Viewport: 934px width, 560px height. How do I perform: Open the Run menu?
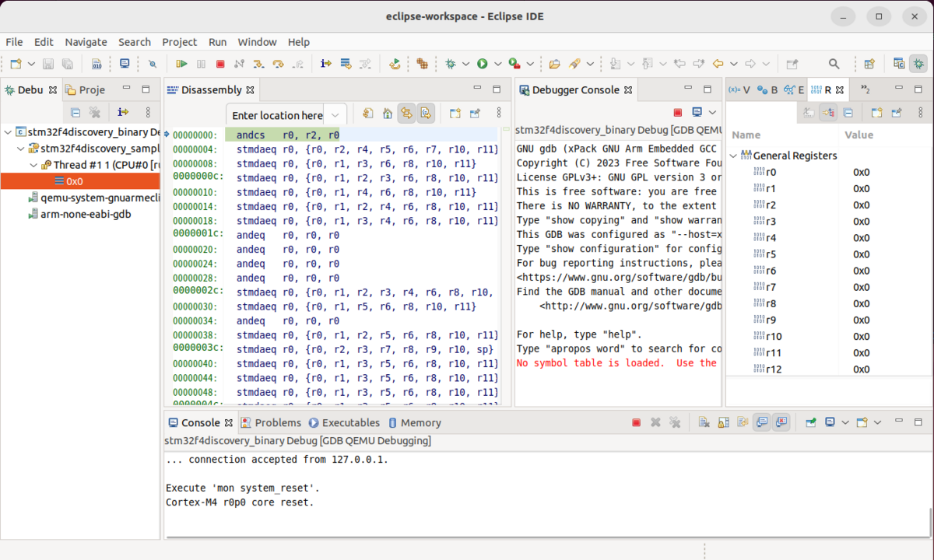click(x=217, y=42)
